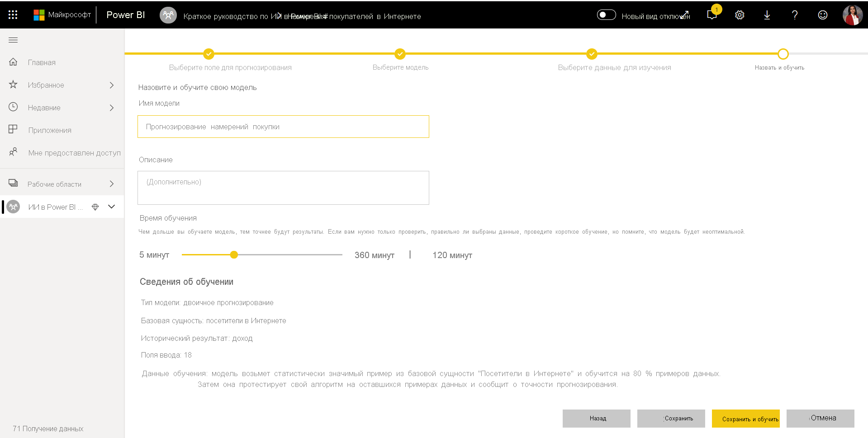Click the Получение данных link
This screenshot has height=438, width=868.
[x=48, y=429]
